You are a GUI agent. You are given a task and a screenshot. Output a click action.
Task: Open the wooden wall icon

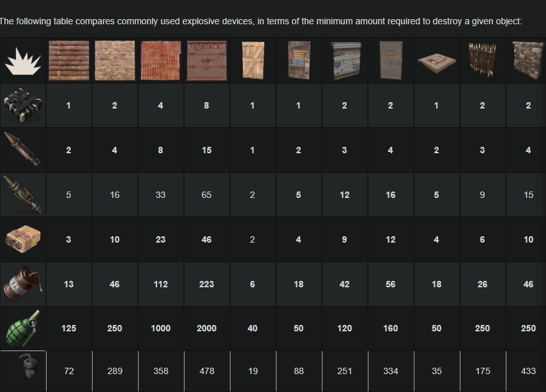[x=69, y=61]
